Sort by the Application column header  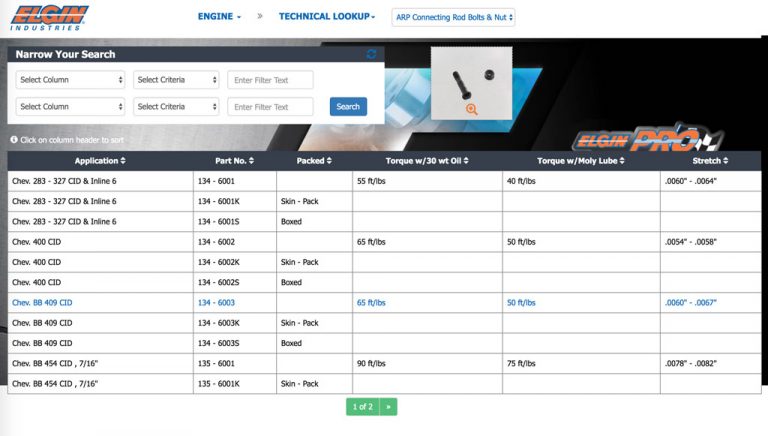pos(100,161)
